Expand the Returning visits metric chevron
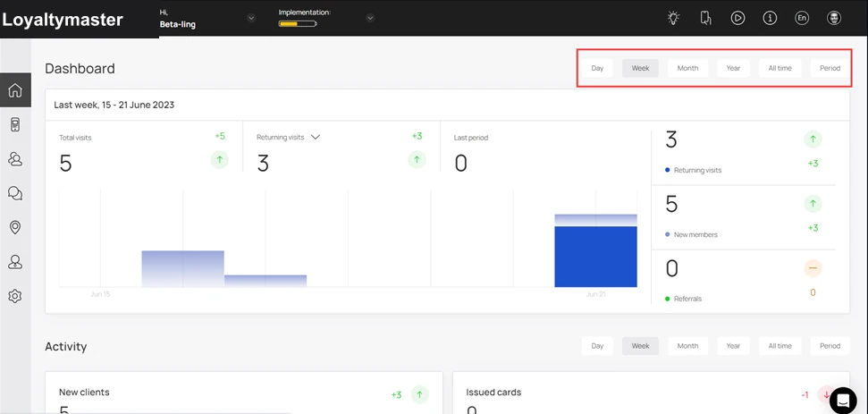Image resolution: width=868 pixels, height=414 pixels. pyautogui.click(x=316, y=138)
